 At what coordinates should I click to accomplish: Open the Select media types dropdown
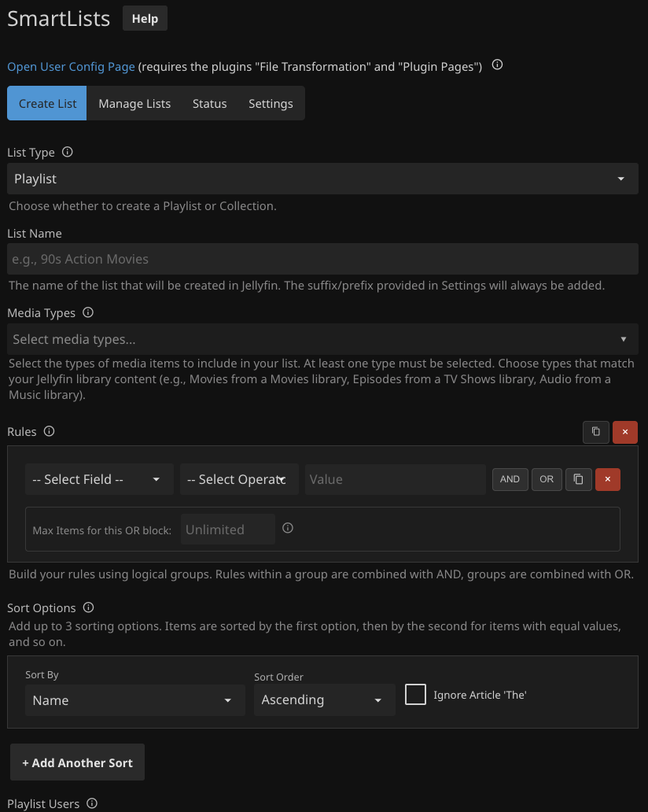322,339
